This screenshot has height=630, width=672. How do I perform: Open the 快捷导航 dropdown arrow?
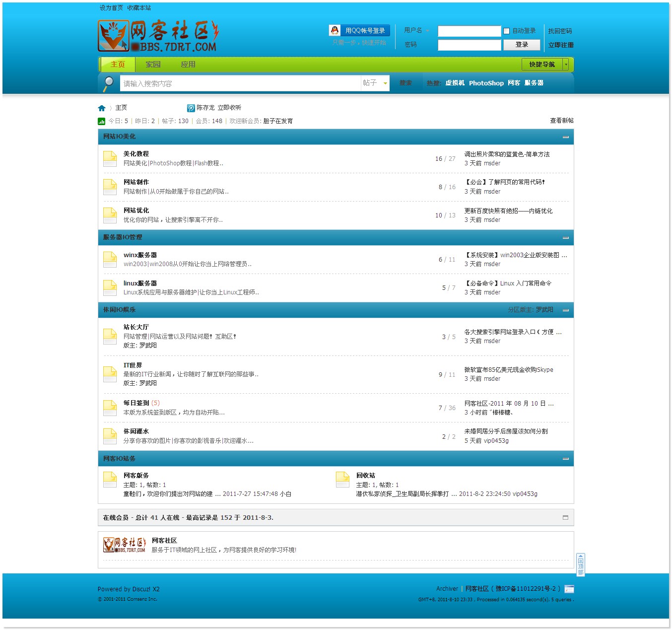(566, 64)
